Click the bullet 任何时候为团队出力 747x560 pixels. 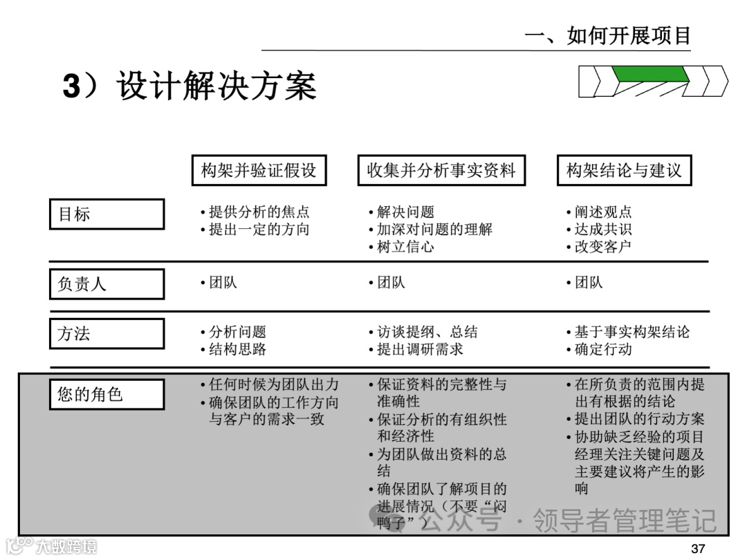pyautogui.click(x=270, y=384)
